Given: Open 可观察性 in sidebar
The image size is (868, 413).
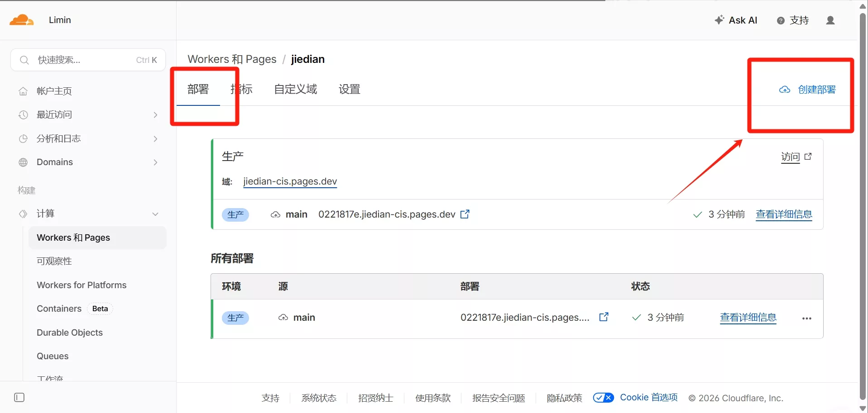Looking at the screenshot, I should [54, 261].
